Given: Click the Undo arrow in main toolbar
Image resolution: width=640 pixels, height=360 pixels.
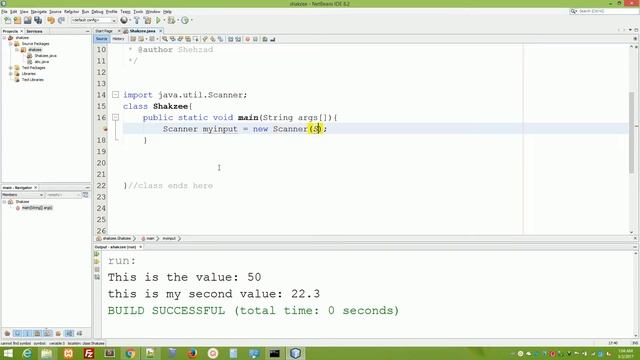Looking at the screenshot, I should (x=51, y=20).
